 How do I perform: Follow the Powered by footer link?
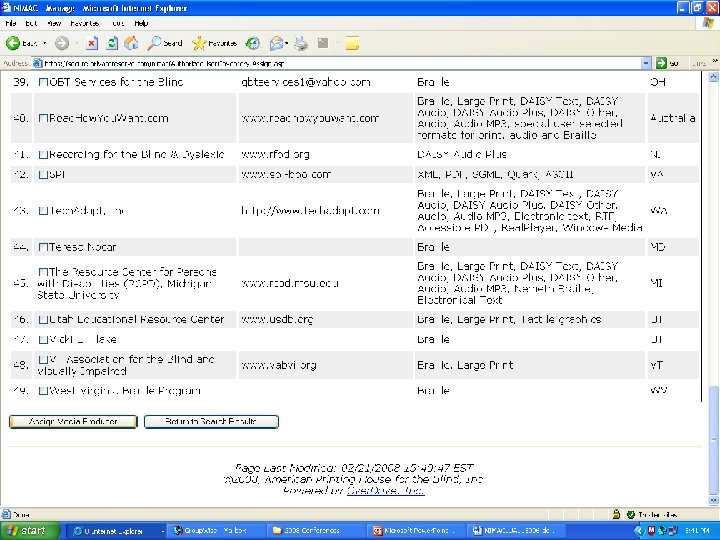coord(385,490)
